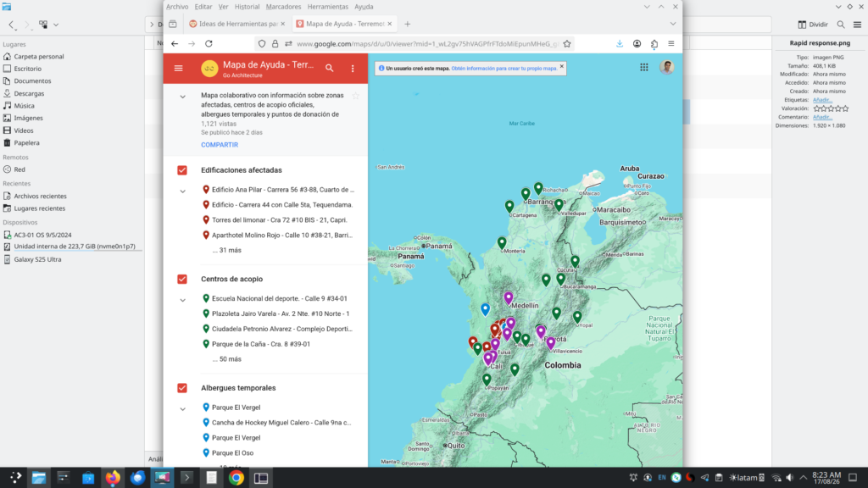This screenshot has width=868, height=488.
Task: Set the rating stars in the Valoración row
Action: 831,108
